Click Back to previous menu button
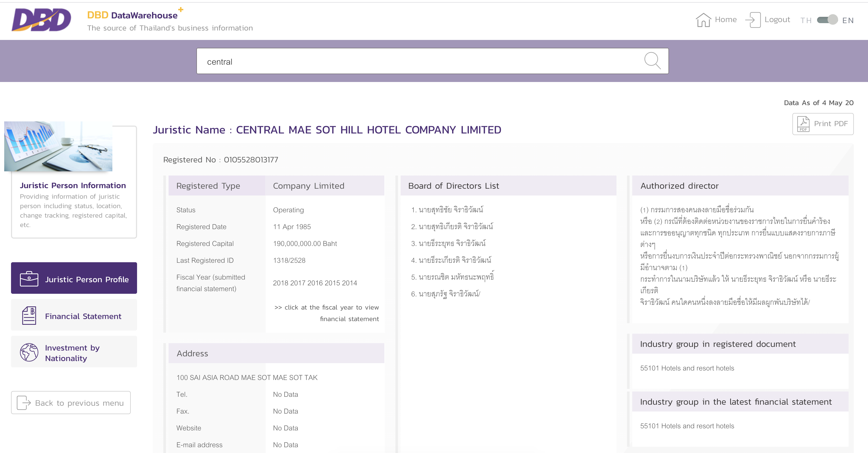 click(71, 403)
